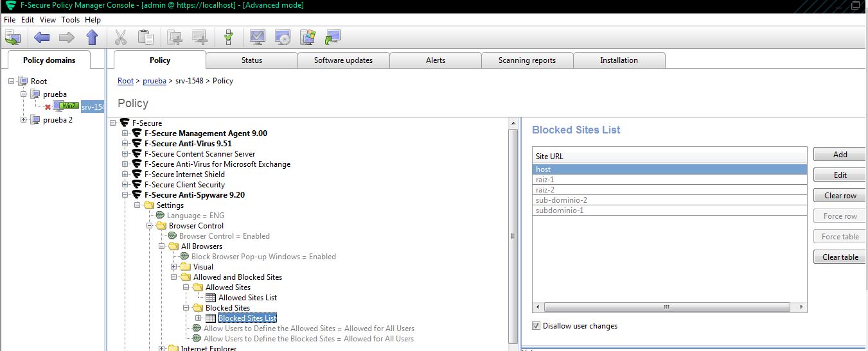This screenshot has height=351, width=868.
Task: Click the Blocked Sites List left scroll arrow
Action: (538, 307)
